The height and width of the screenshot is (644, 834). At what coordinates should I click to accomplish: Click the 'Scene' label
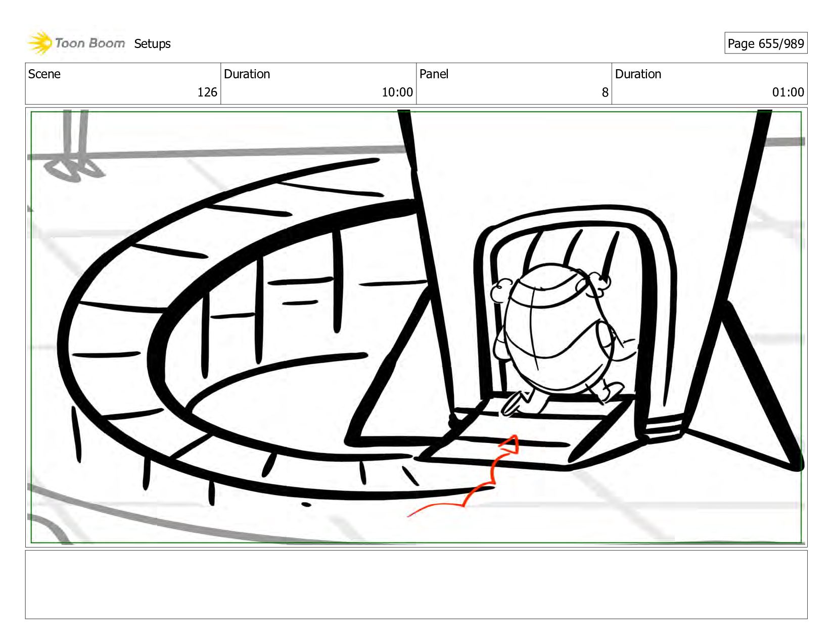tap(44, 74)
